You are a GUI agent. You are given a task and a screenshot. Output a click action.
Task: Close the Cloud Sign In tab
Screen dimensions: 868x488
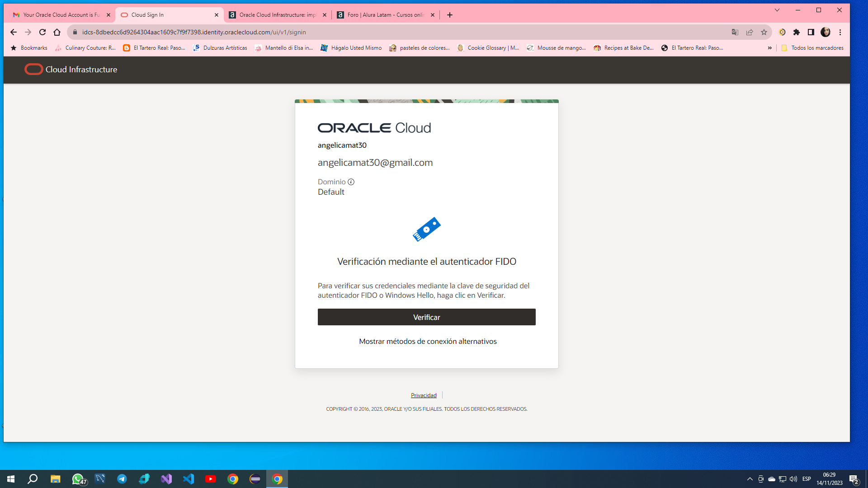(x=217, y=15)
